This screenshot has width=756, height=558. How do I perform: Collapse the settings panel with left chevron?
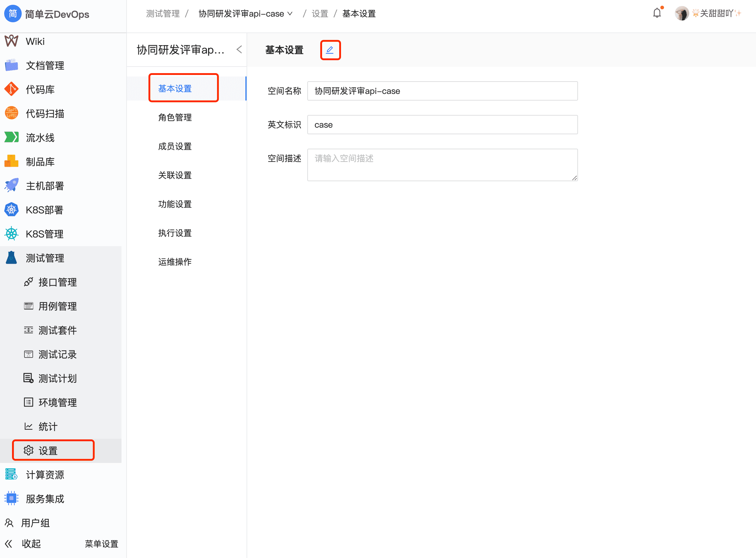click(x=239, y=50)
